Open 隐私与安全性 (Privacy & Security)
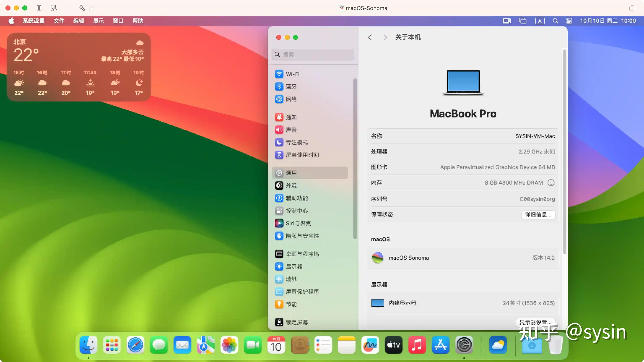The image size is (644, 362). 303,236
